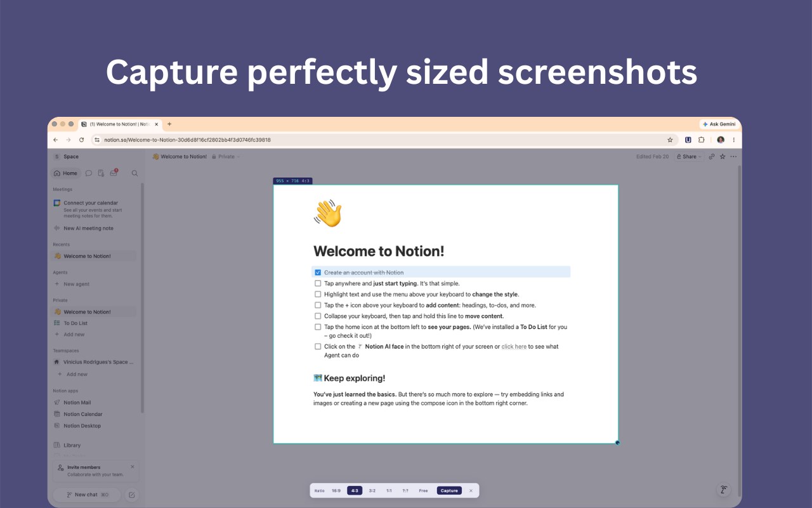Click the Ask Gemini button
Viewport: 812px width, 508px height.
pyautogui.click(x=719, y=124)
